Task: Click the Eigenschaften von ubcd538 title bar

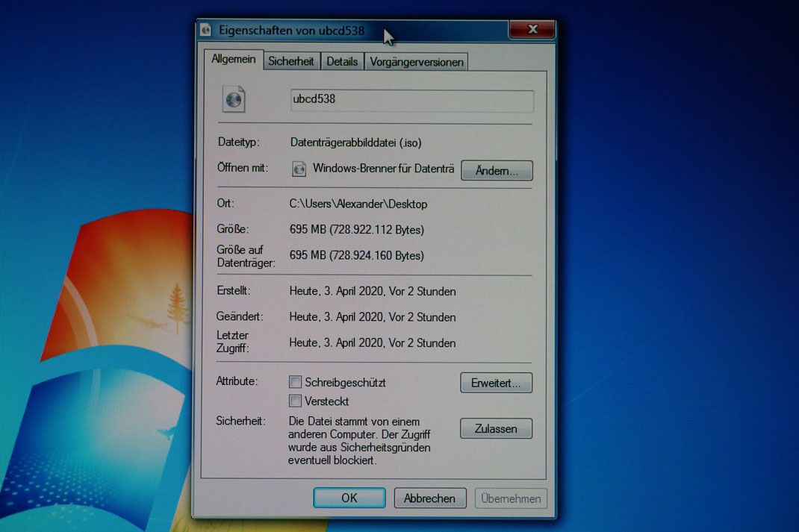Action: [x=352, y=31]
